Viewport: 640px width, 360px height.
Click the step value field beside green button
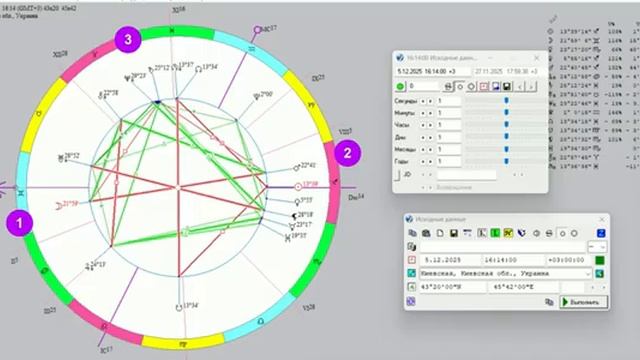[424, 86]
